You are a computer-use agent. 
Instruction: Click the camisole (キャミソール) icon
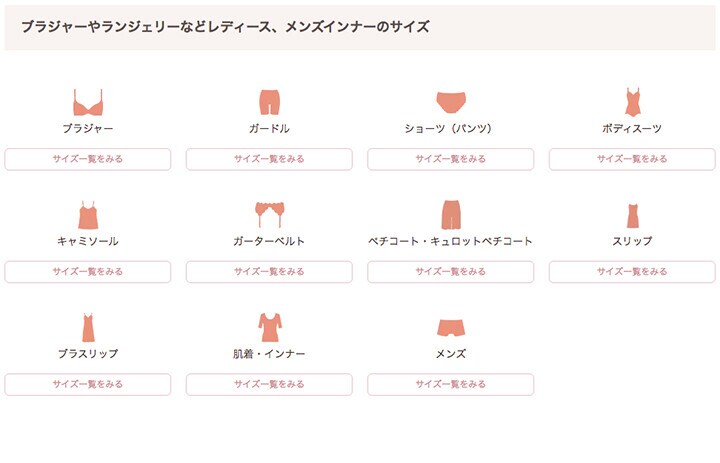[x=88, y=215]
